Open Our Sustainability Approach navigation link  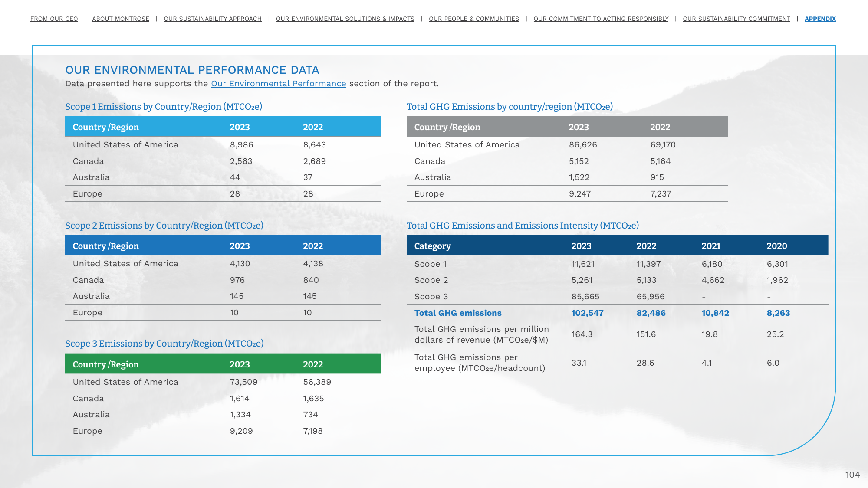[x=213, y=19]
